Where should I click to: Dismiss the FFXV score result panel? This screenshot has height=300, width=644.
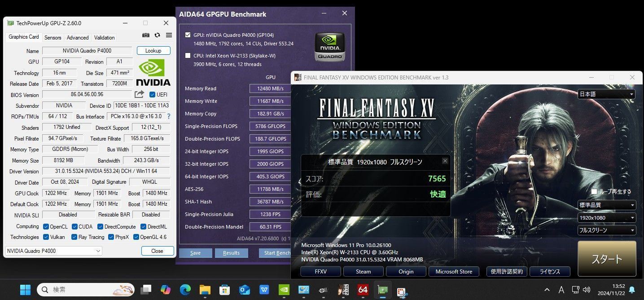point(445,161)
